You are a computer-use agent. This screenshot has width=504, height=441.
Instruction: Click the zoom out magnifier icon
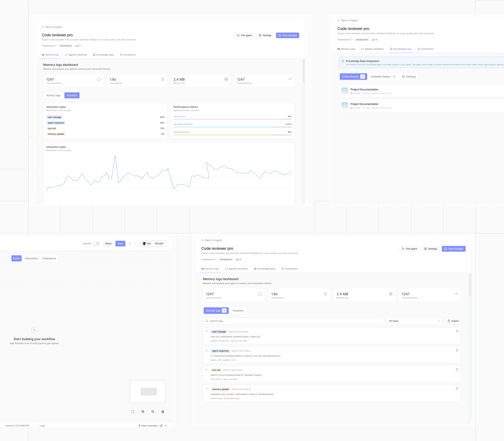coord(153,411)
